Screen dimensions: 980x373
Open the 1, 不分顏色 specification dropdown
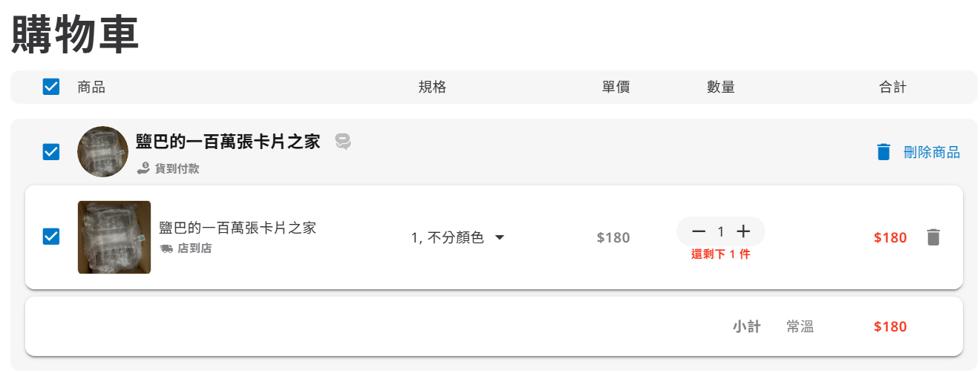tap(448, 237)
